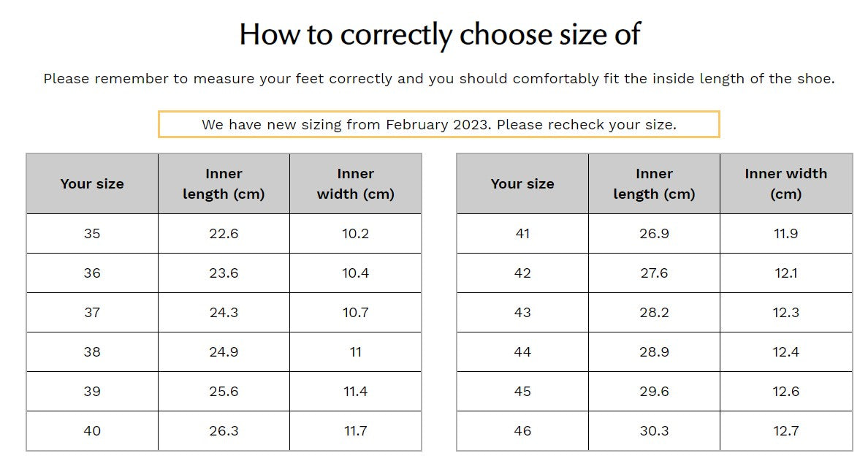
Task: Click left table 'Your size' header
Action: click(92, 184)
